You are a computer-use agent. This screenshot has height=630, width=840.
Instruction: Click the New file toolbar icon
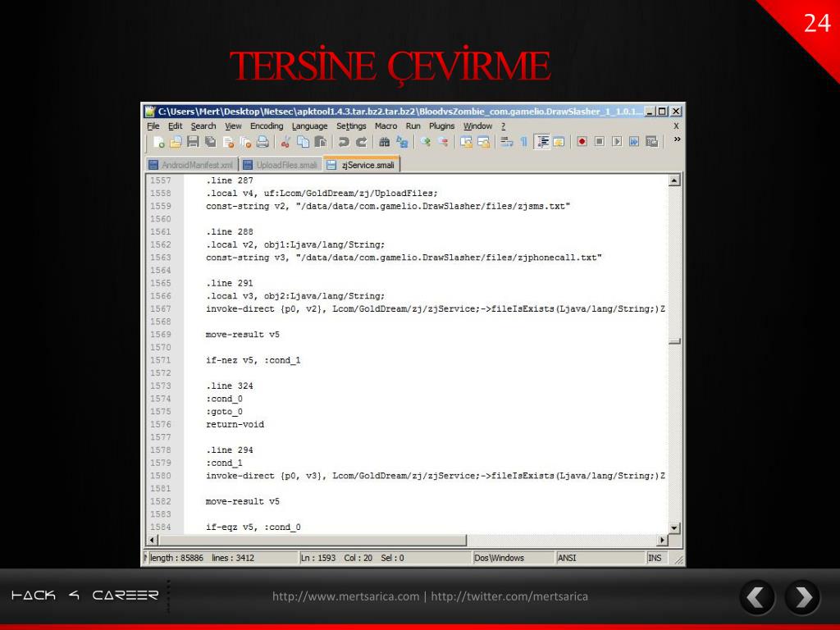[x=158, y=142]
